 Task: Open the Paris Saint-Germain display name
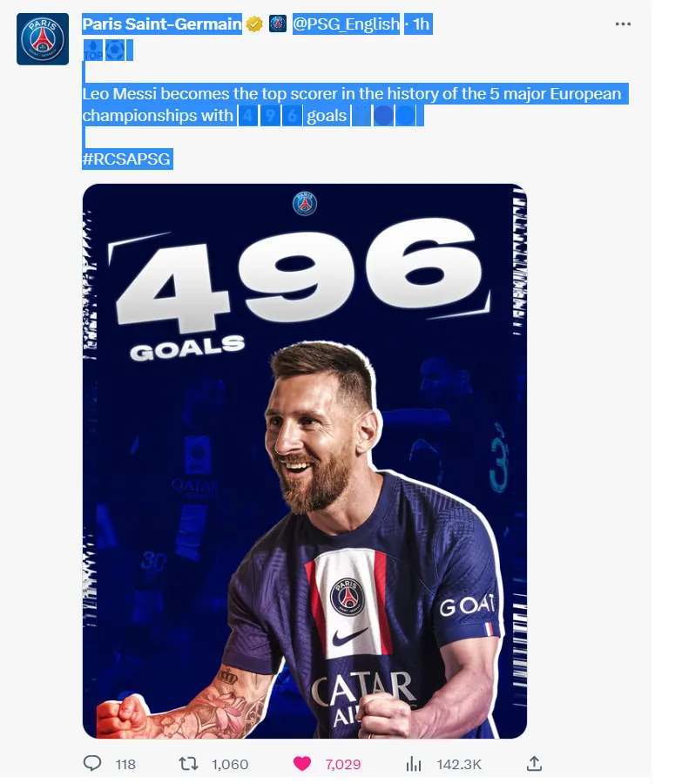coord(162,24)
